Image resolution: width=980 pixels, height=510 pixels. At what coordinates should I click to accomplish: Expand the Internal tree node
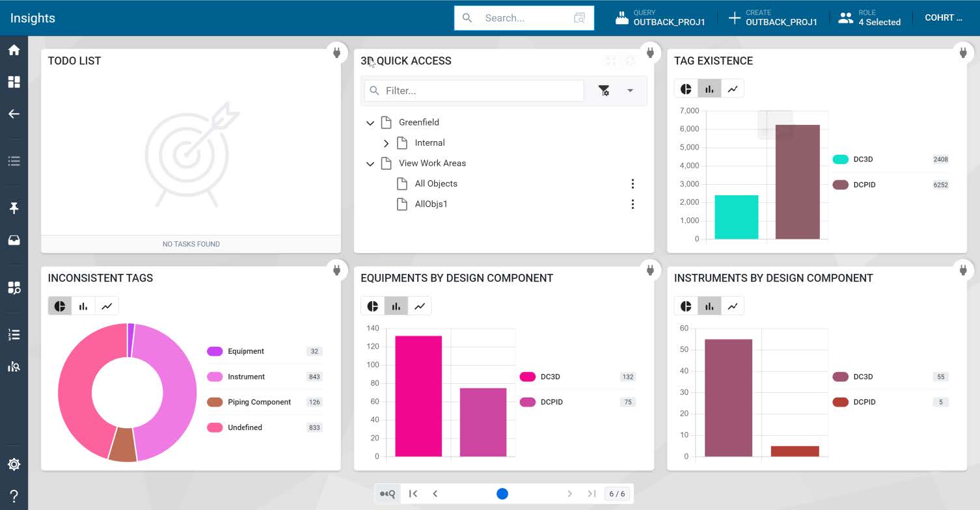386,143
